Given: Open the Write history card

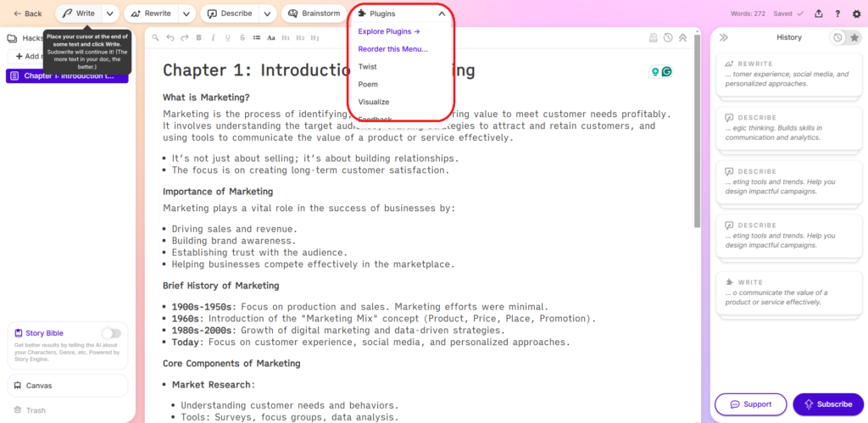Looking at the screenshot, I should (788, 292).
